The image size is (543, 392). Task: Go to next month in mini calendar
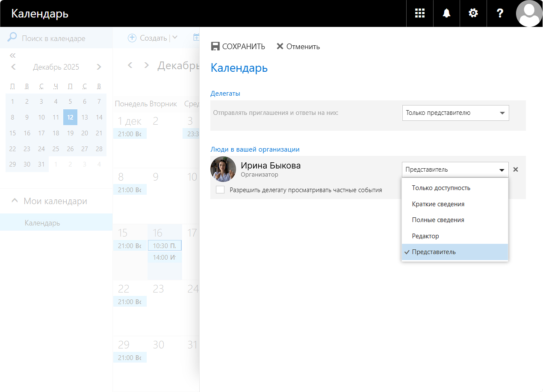[x=99, y=67]
